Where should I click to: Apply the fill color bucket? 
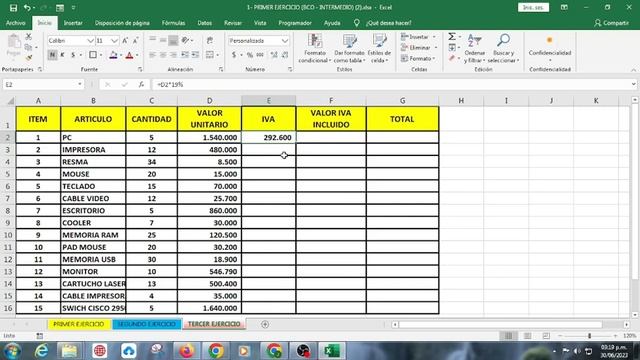(113, 55)
